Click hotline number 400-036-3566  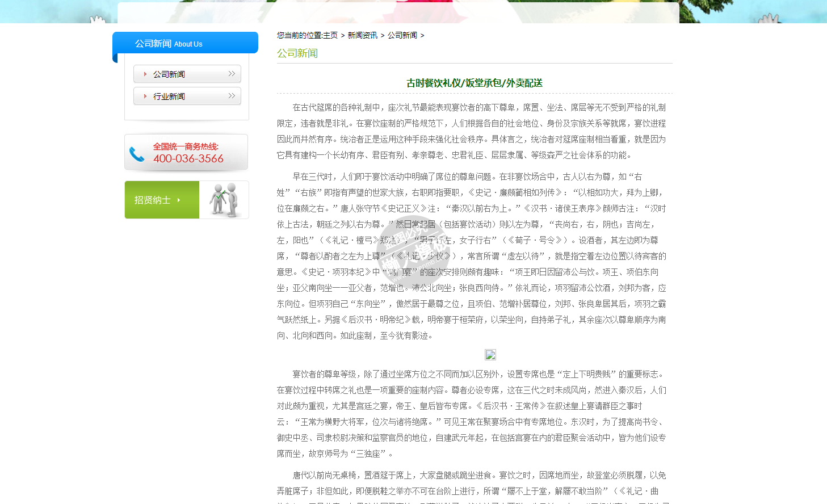pos(188,159)
